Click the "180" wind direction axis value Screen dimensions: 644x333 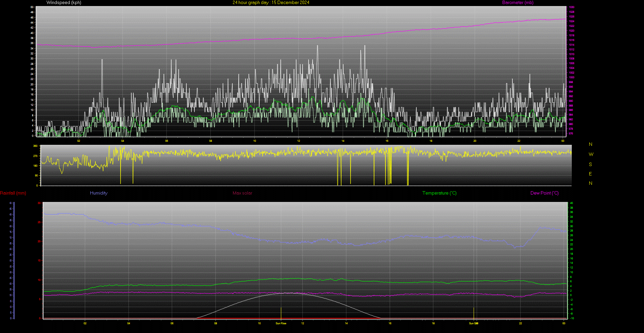[35, 166]
